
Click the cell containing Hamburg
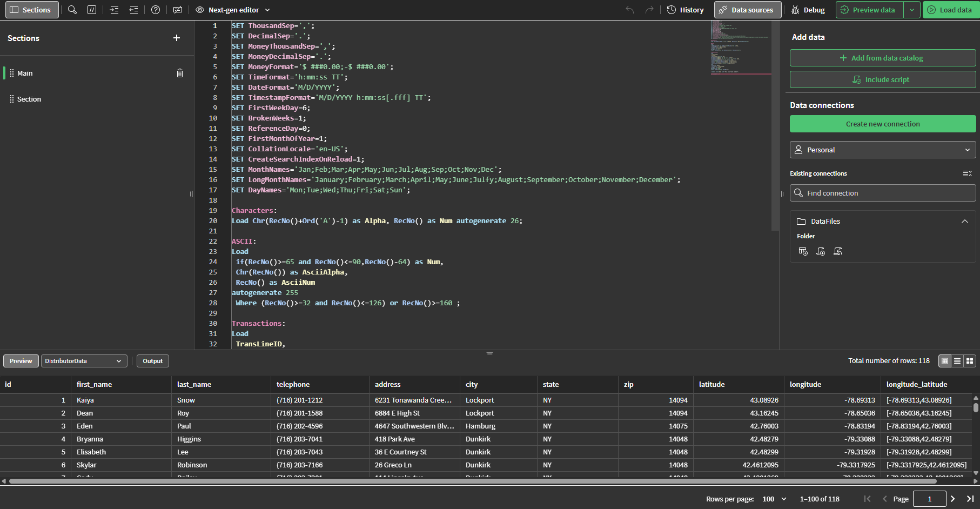(499, 426)
